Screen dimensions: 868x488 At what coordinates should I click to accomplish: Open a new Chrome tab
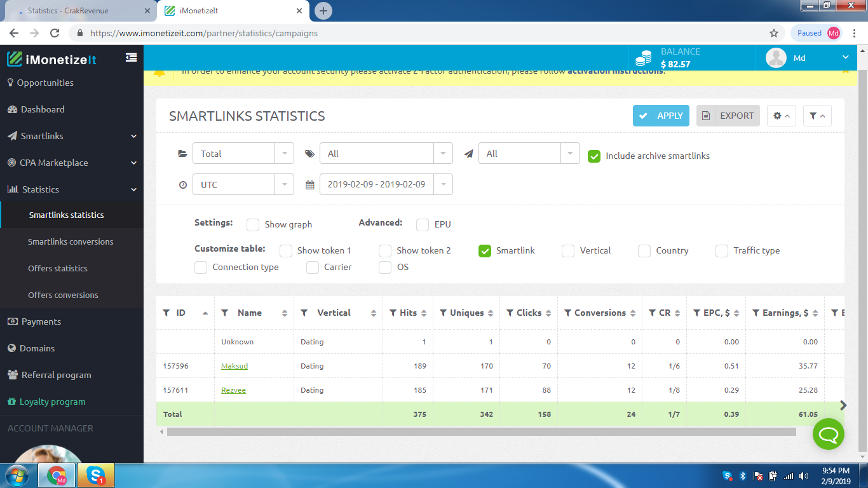[x=323, y=11]
